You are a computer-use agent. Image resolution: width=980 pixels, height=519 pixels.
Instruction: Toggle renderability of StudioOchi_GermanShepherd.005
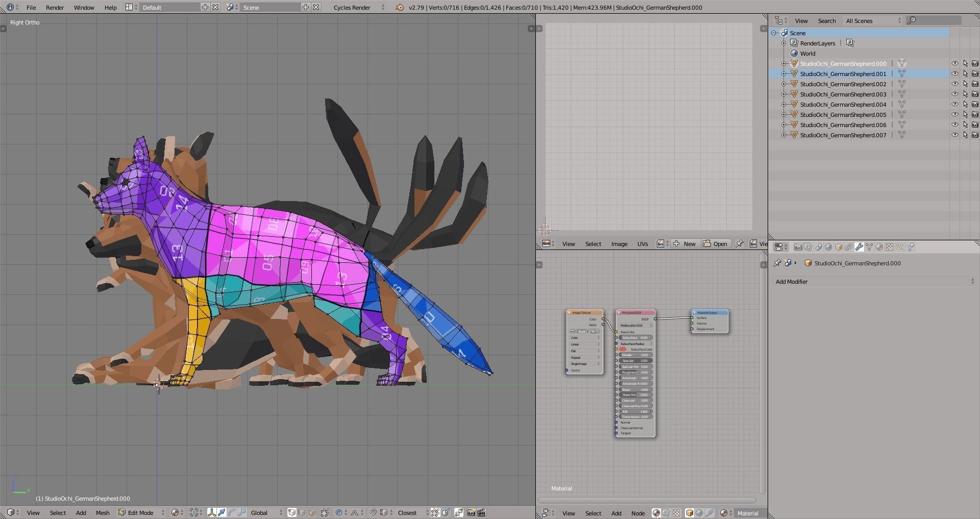(975, 115)
